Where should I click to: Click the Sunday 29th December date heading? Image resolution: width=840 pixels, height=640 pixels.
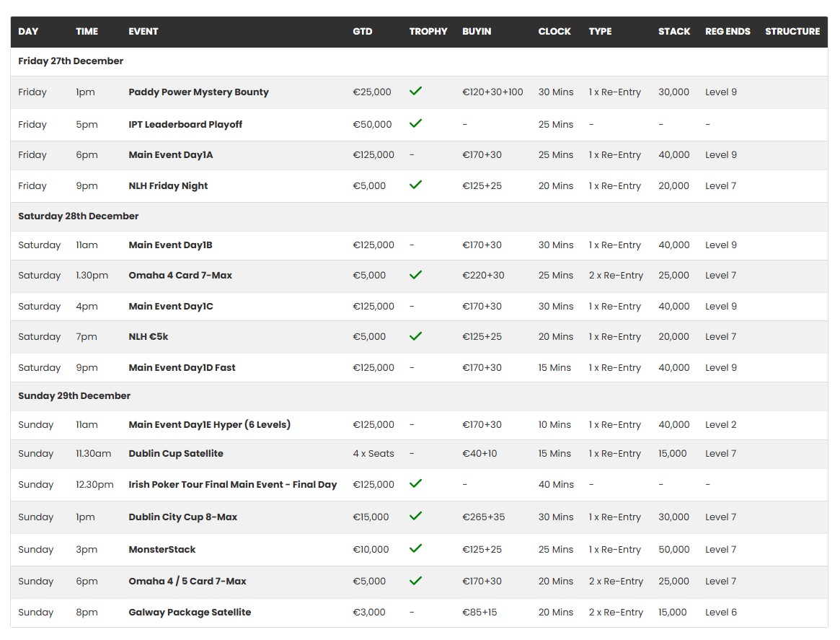[74, 396]
